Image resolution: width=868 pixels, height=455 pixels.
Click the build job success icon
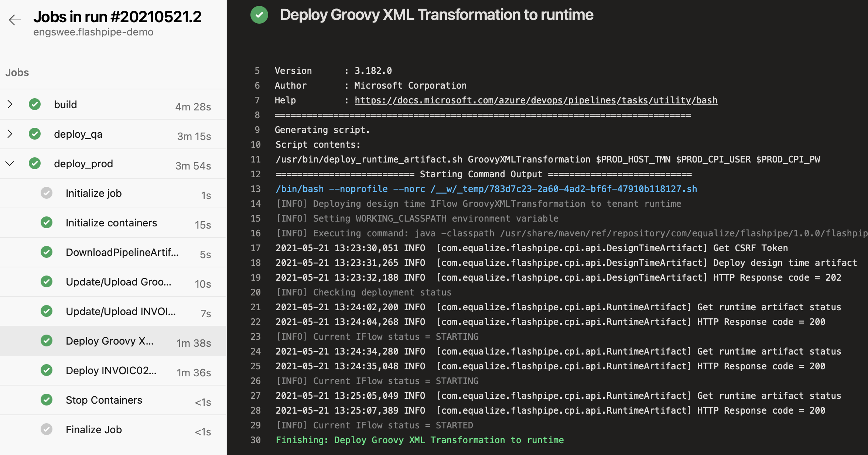[x=35, y=105]
